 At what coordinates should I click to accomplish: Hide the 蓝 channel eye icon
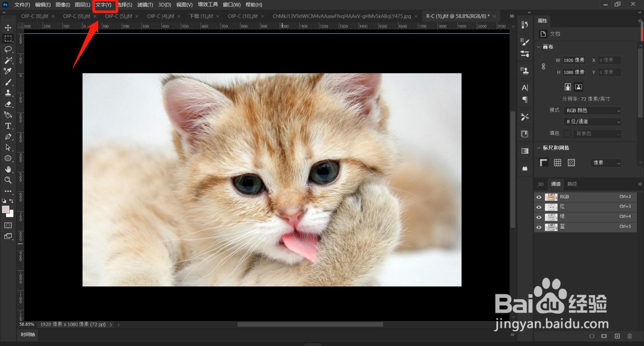[539, 227]
